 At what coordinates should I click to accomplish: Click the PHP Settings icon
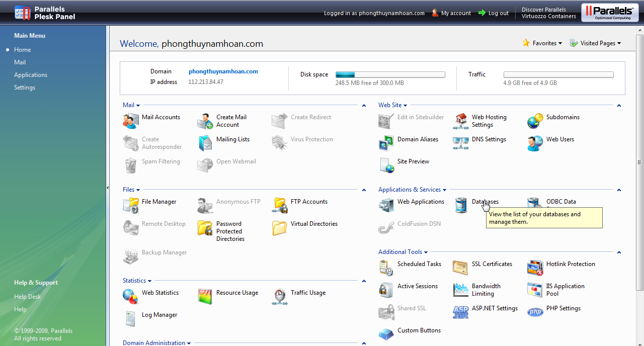click(535, 312)
